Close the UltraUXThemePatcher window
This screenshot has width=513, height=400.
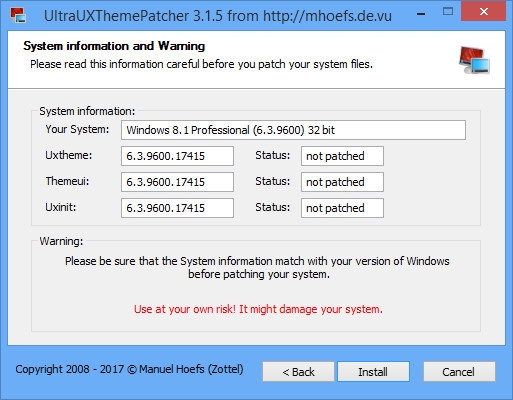tap(483, 12)
